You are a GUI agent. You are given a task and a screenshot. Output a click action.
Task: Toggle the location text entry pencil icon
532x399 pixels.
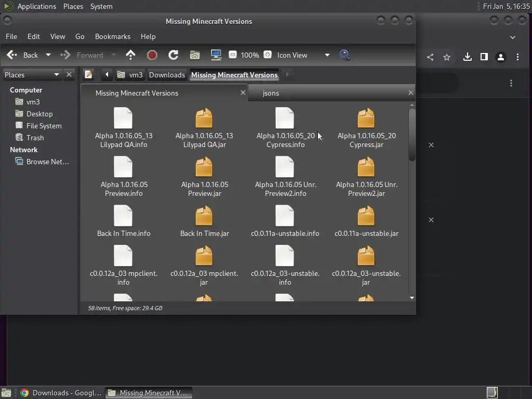coord(88,74)
